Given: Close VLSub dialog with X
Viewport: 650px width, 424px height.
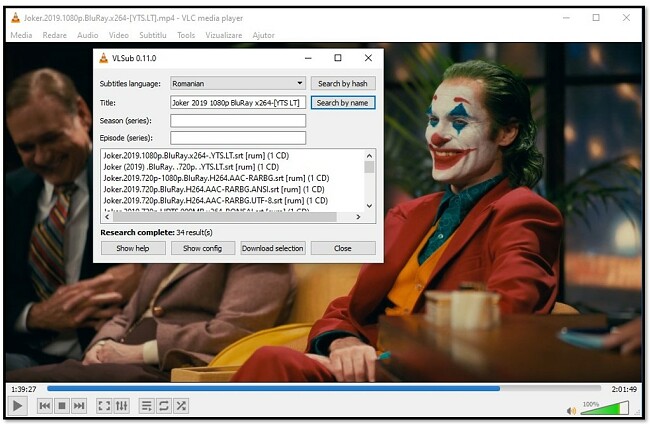Looking at the screenshot, I should pos(368,58).
